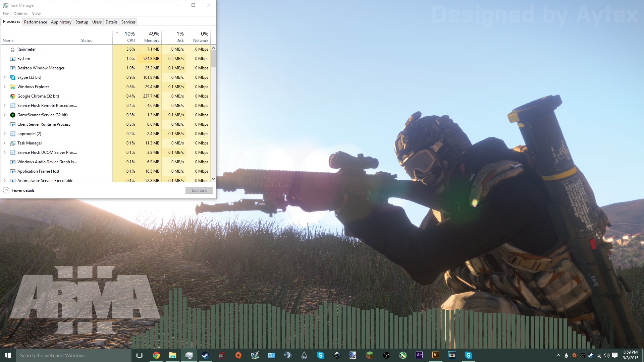Open Google Chrome from the taskbar
Viewport: 644px width, 362px height.
click(156, 355)
